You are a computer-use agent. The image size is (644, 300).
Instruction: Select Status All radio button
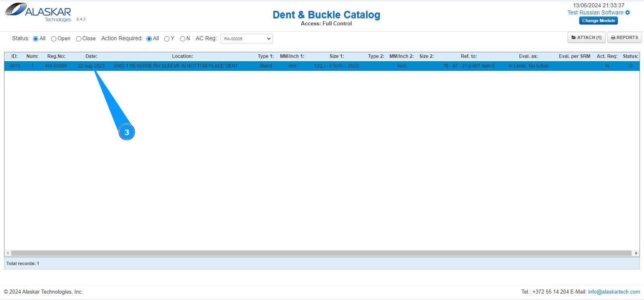35,39
